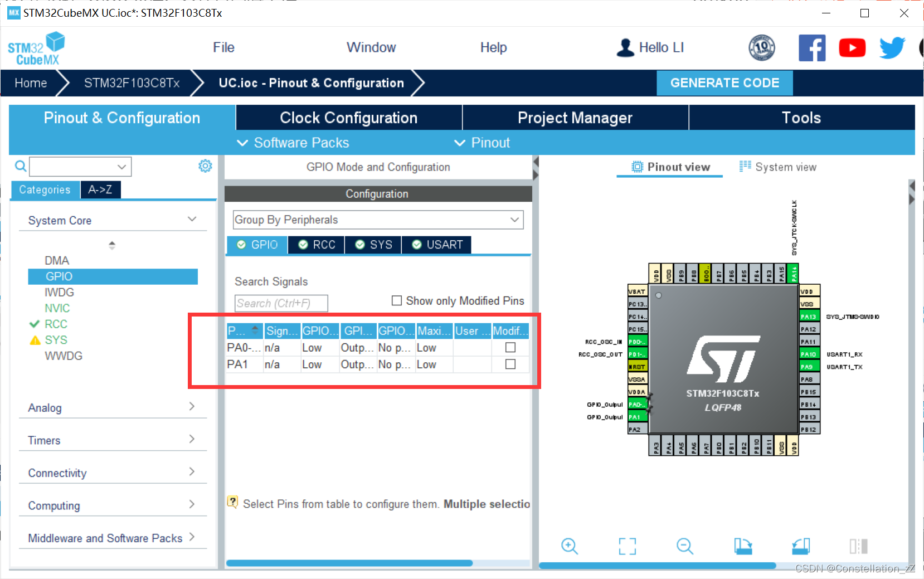Click the System view grid icon
This screenshot has height=579, width=924.
(x=745, y=166)
